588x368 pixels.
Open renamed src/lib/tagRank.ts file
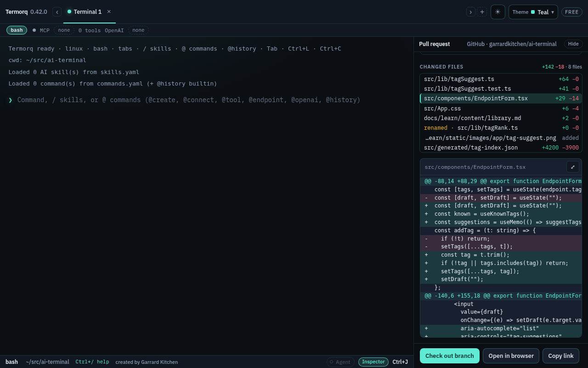coord(501,128)
